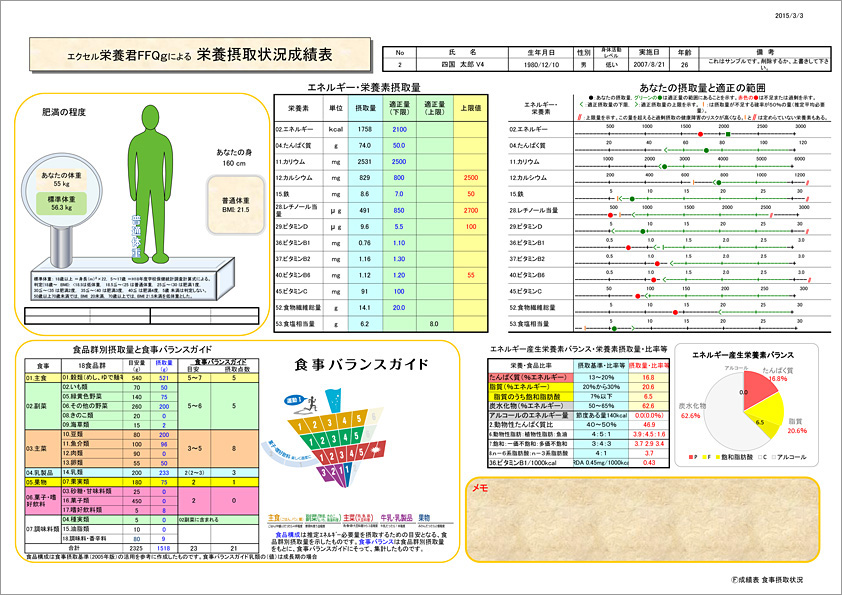
Task: Select the 肥満の程度 heading
Action: (64, 112)
